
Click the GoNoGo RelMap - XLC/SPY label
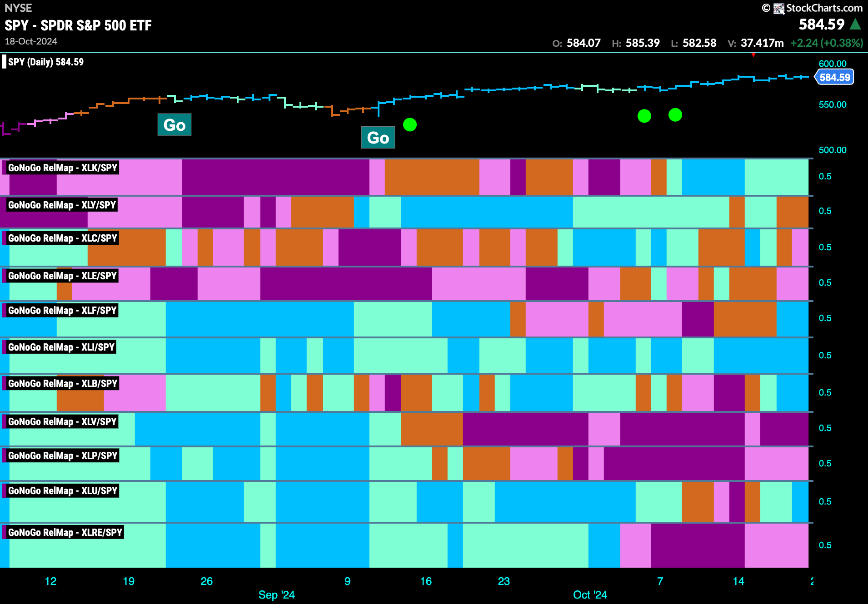(63, 238)
